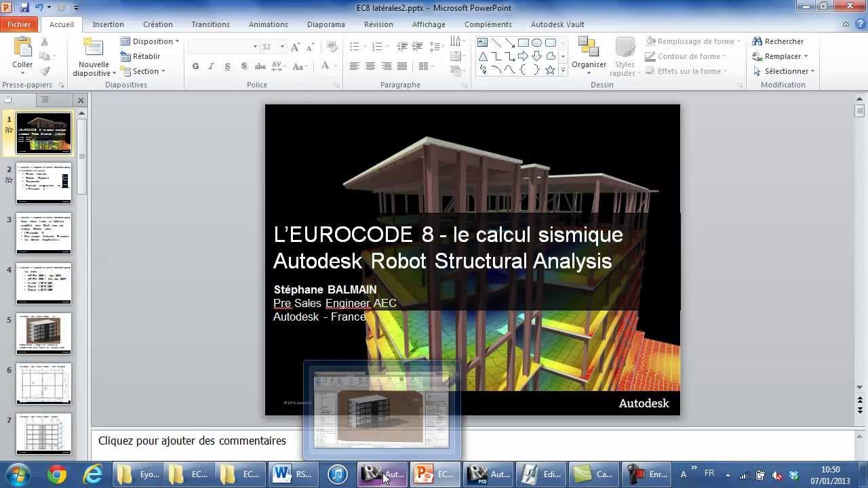Screen dimensions: 868x488
Task: Toggle underline (S) formatting
Action: [x=227, y=66]
